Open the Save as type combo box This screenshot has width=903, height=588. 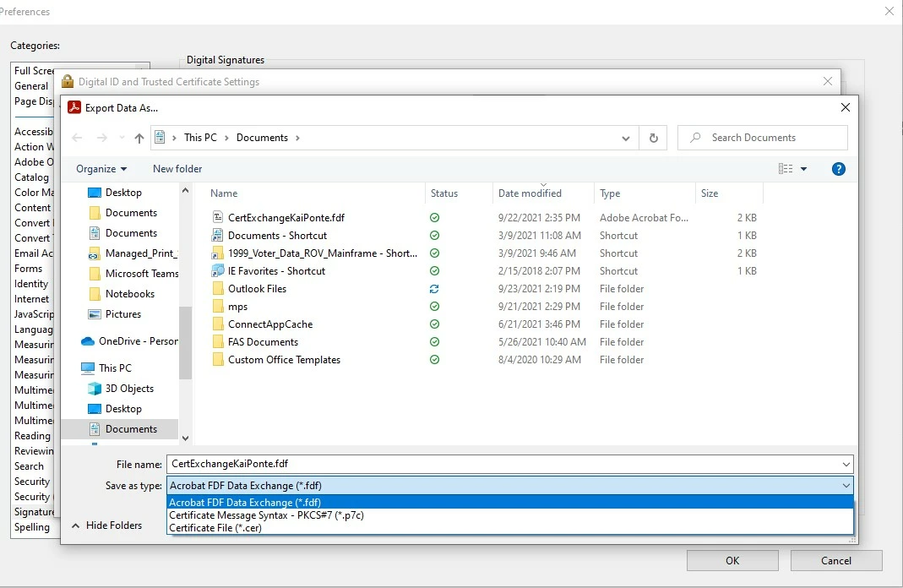point(509,486)
